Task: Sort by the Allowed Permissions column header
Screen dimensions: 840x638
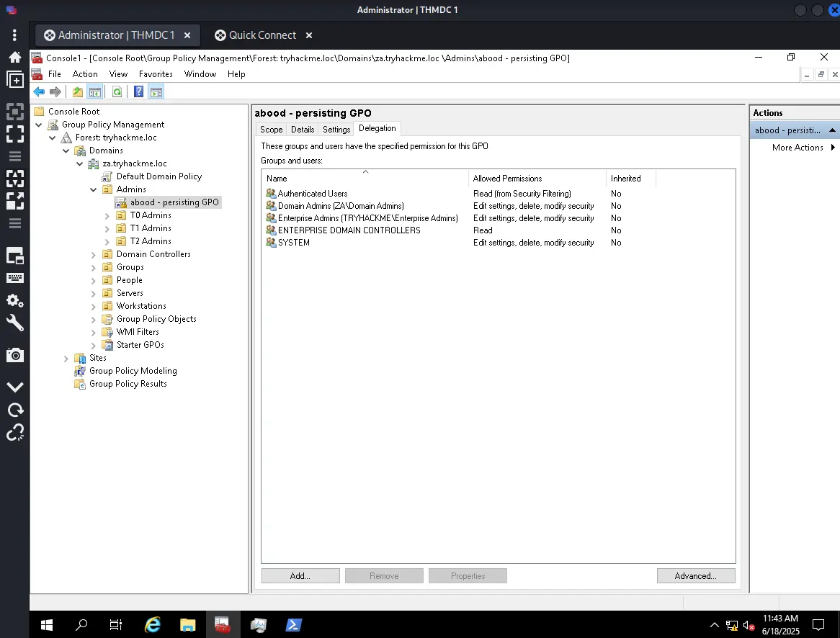Action: (537, 179)
